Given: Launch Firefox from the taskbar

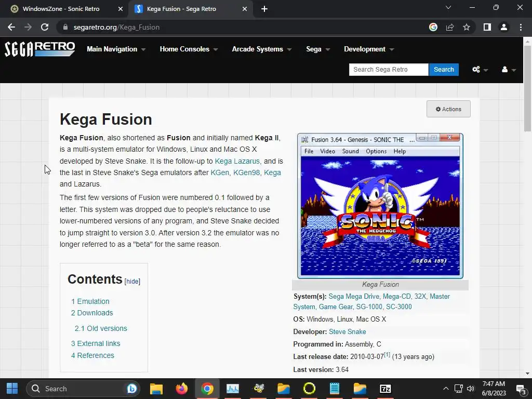Looking at the screenshot, I should click(x=181, y=389).
